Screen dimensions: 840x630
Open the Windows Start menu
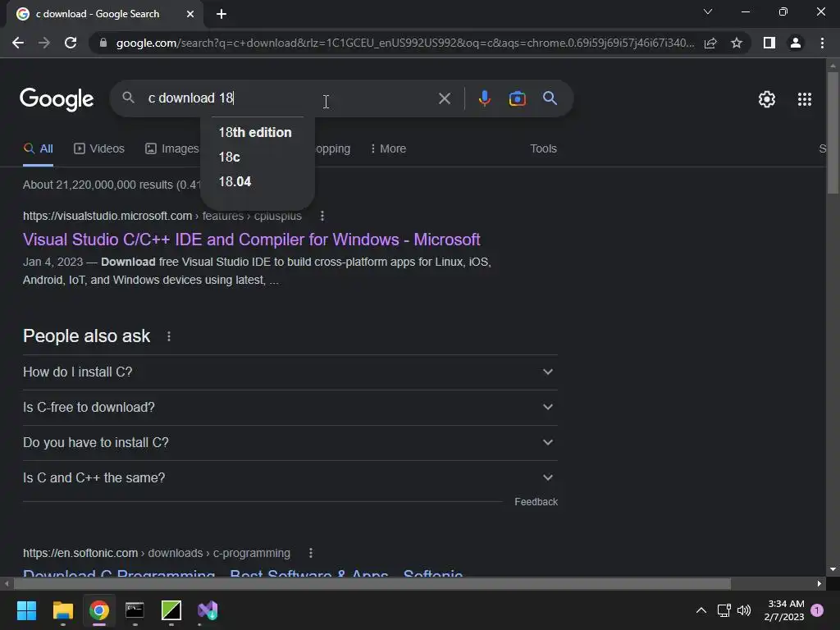click(x=26, y=610)
